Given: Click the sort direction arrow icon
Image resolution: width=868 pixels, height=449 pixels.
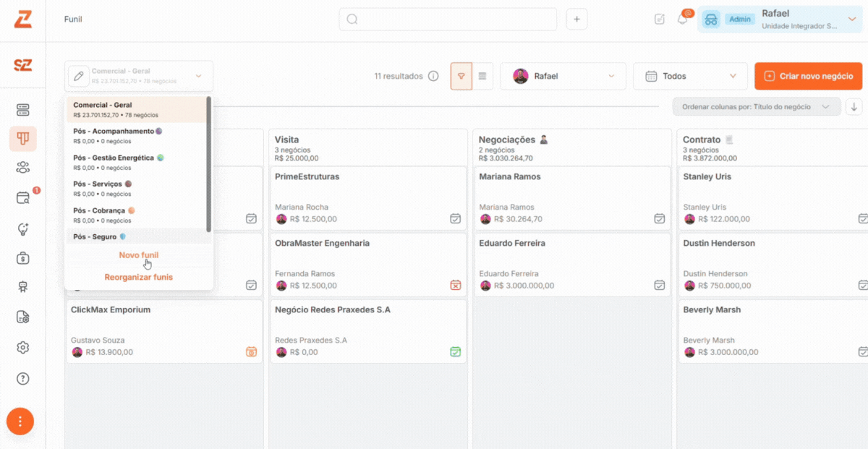Looking at the screenshot, I should click(854, 107).
